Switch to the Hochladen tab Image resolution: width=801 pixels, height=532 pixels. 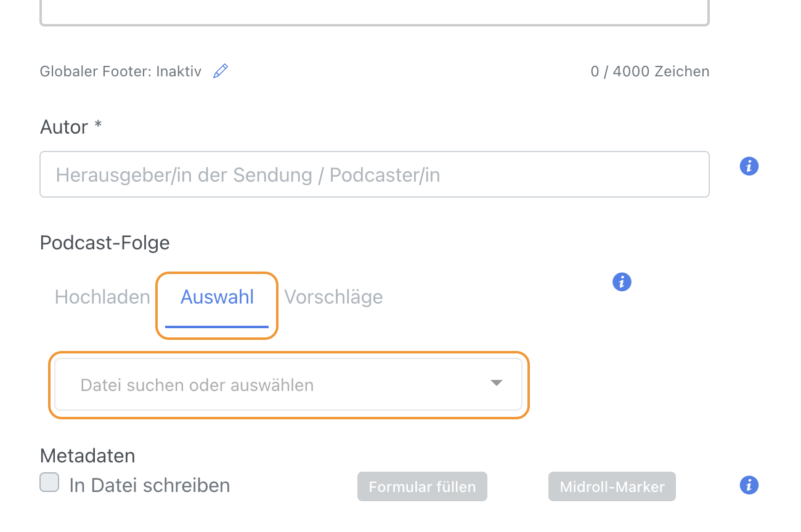[102, 297]
